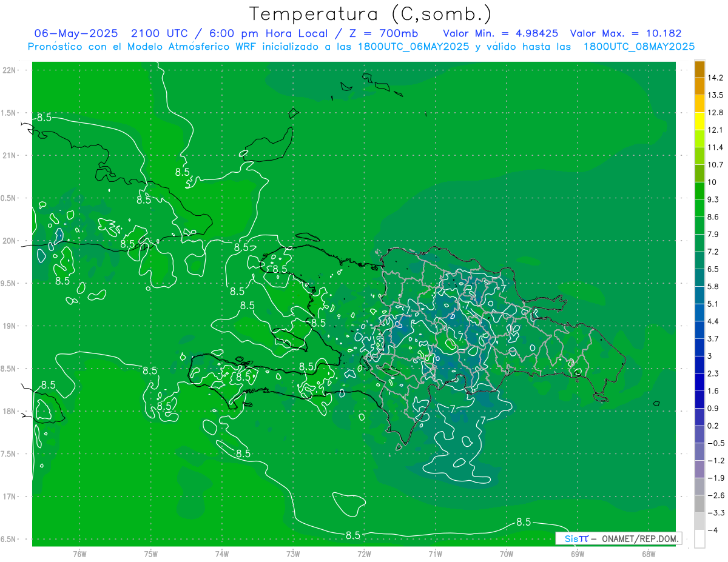Pick the dark orange swatch above 14.2

click(699, 69)
